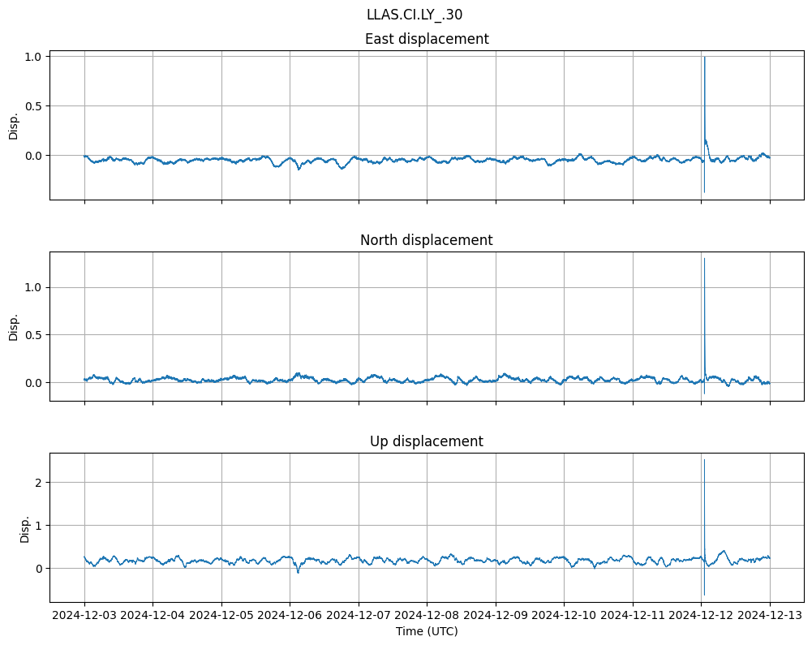Select the East displacement subplot title
812x645 pixels.
427,39
